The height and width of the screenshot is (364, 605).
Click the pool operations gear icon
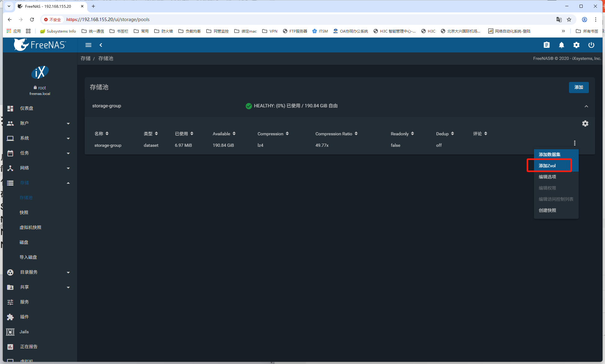click(x=585, y=124)
